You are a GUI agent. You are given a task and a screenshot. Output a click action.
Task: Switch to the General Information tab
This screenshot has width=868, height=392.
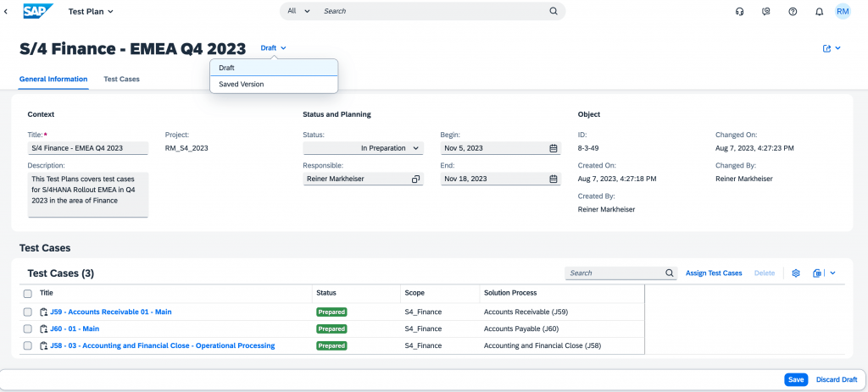pos(53,79)
